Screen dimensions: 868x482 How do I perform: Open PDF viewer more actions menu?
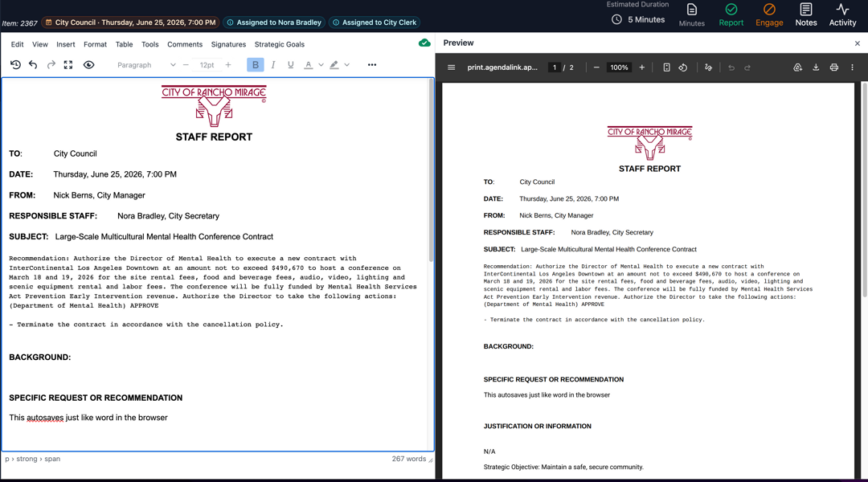852,67
